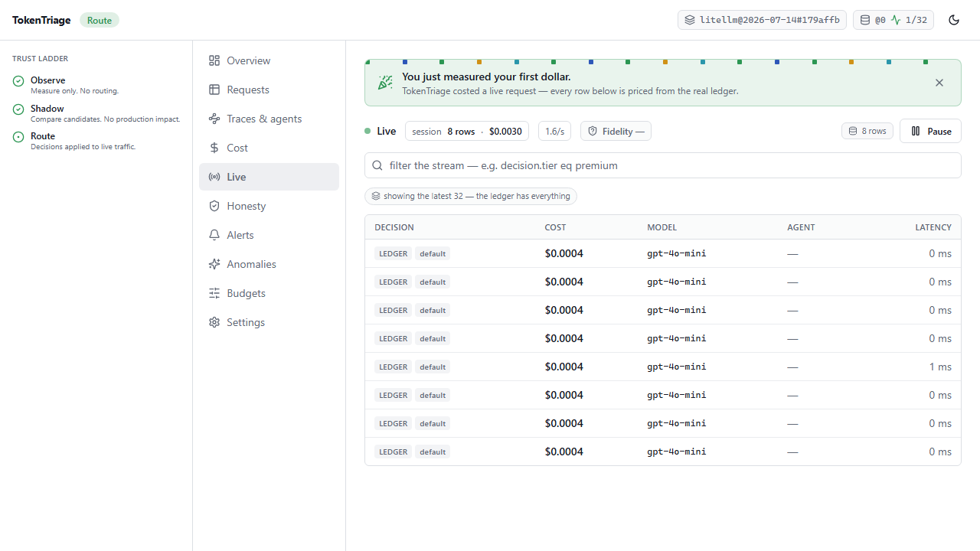Click the activity pulse icon 1/32
The image size is (980, 551).
click(x=896, y=20)
